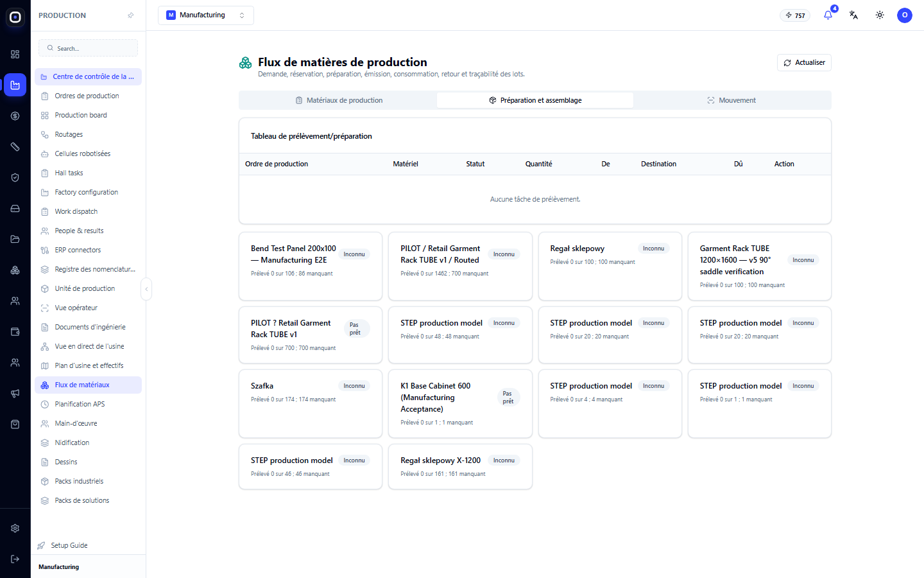Click the logout icon at rail bottom
This screenshot has width=924, height=578.
[15, 559]
